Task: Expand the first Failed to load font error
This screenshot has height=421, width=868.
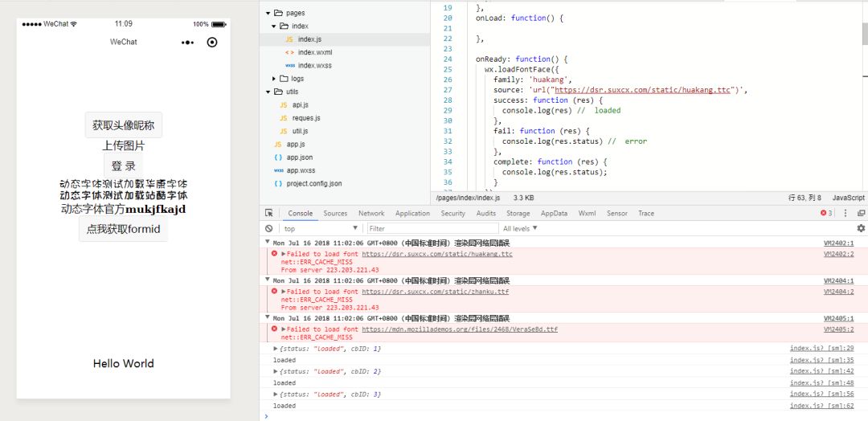Action: tap(284, 254)
